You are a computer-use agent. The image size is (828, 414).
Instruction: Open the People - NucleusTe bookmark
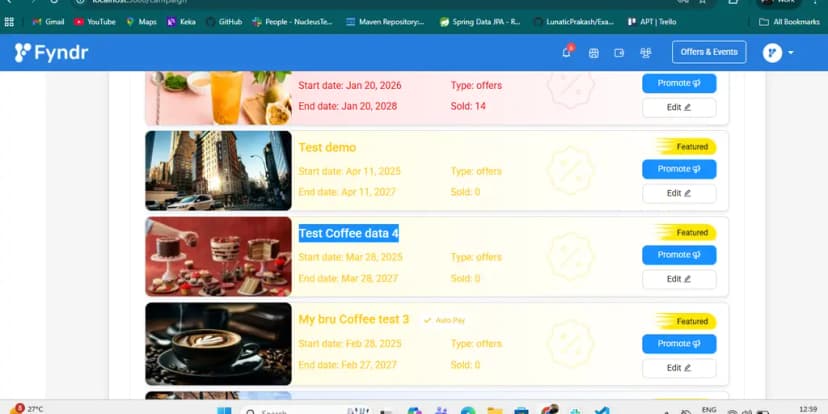tap(293, 22)
